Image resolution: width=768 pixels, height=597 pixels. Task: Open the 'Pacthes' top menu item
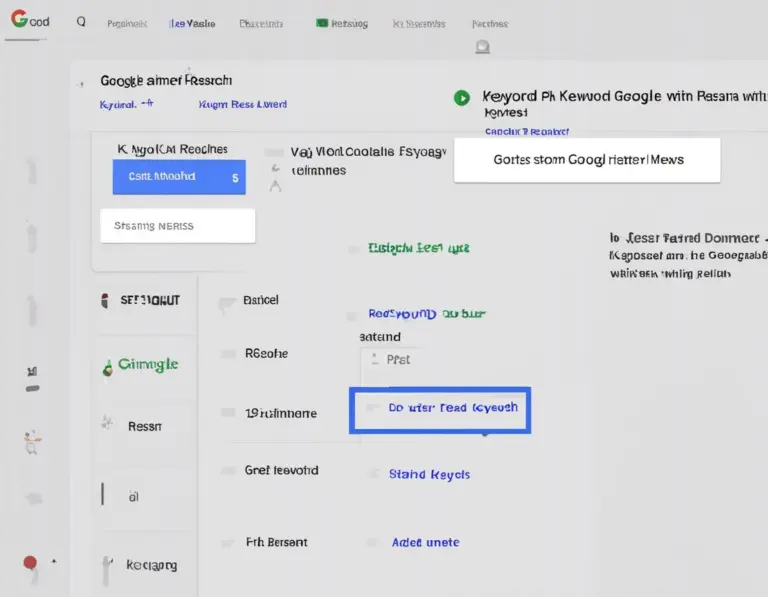pos(490,24)
